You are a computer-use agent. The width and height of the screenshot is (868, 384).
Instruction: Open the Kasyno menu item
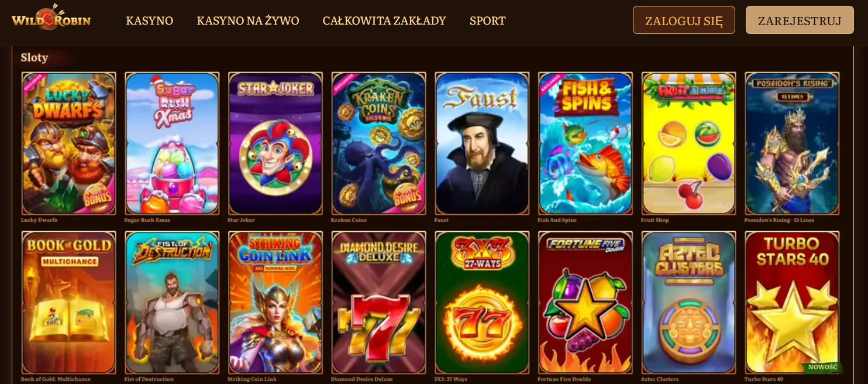150,21
